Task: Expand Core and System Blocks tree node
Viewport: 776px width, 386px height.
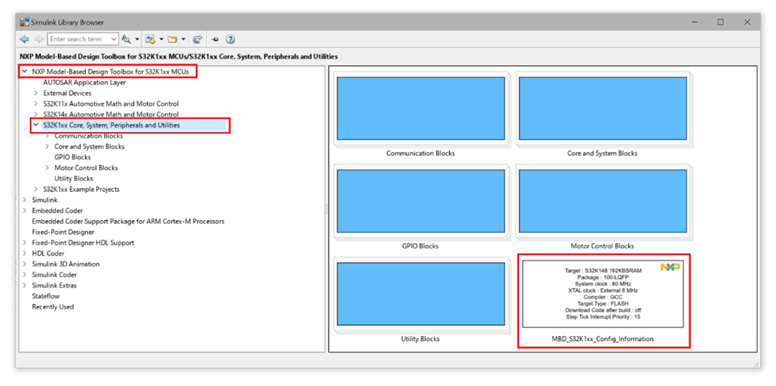Action: pyautogui.click(x=47, y=146)
